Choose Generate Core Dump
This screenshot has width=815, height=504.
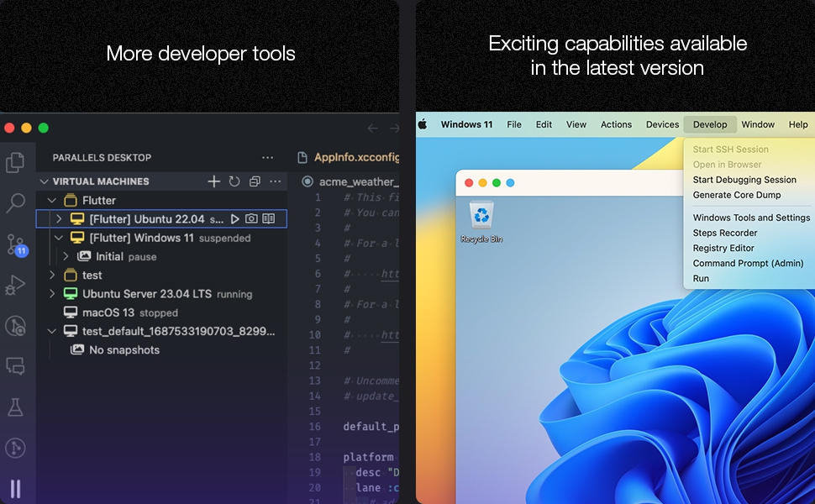point(737,195)
